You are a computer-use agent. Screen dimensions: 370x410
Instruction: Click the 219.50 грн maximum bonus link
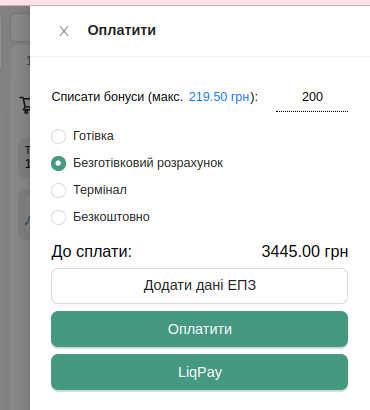[219, 97]
